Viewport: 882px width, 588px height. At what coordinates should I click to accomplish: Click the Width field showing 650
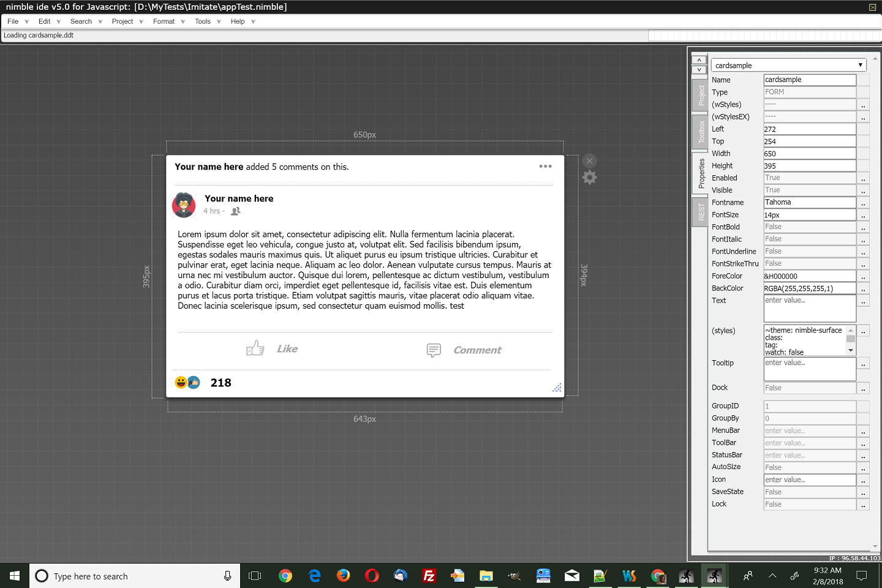810,153
